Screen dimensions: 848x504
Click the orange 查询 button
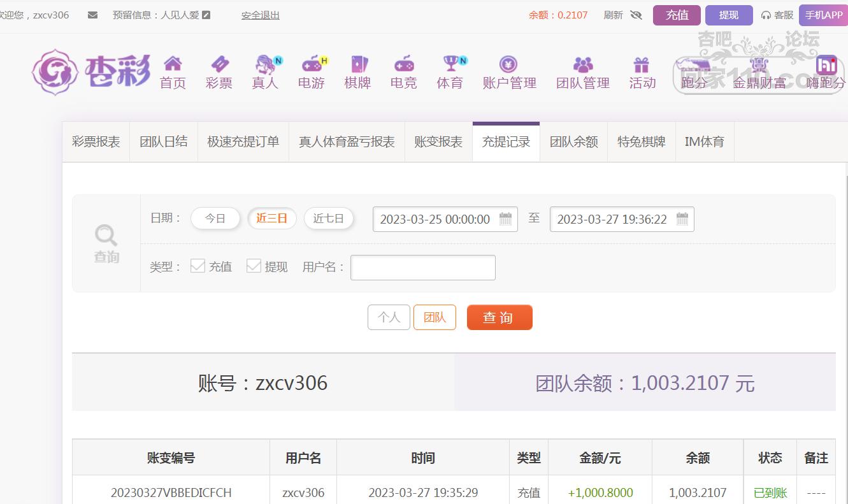499,317
